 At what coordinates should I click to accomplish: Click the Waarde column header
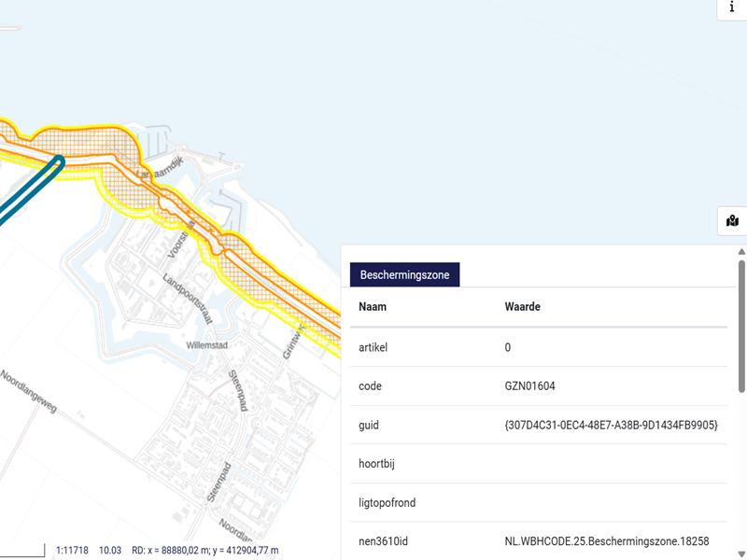coord(522,307)
